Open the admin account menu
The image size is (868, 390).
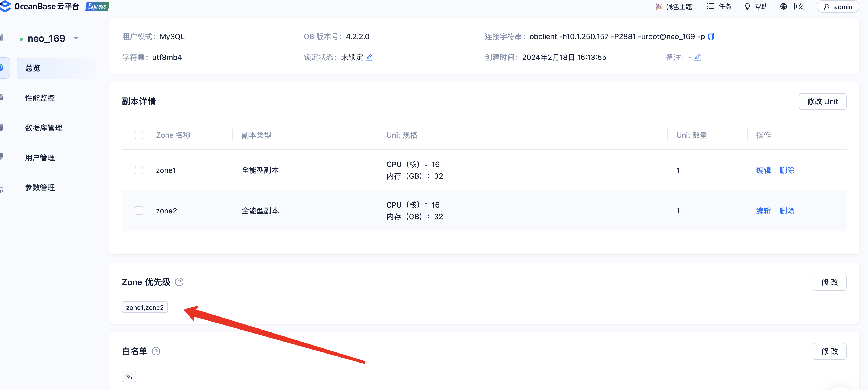pos(838,7)
